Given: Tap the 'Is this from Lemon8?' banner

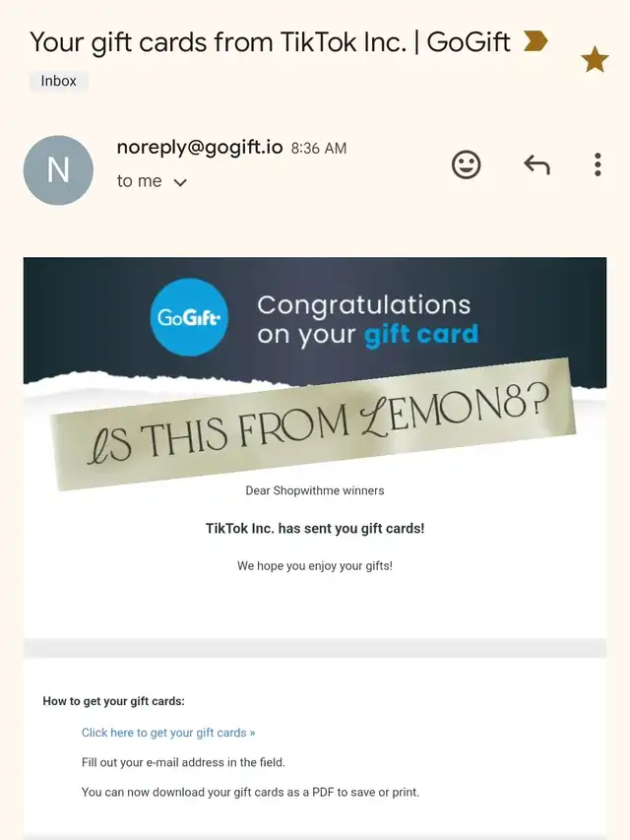Looking at the screenshot, I should pyautogui.click(x=315, y=424).
